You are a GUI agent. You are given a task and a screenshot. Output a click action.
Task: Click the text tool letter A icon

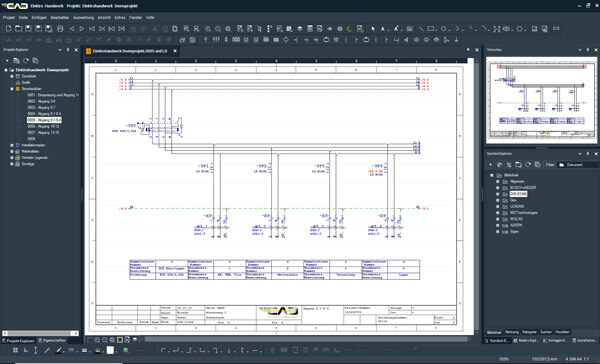click(383, 29)
